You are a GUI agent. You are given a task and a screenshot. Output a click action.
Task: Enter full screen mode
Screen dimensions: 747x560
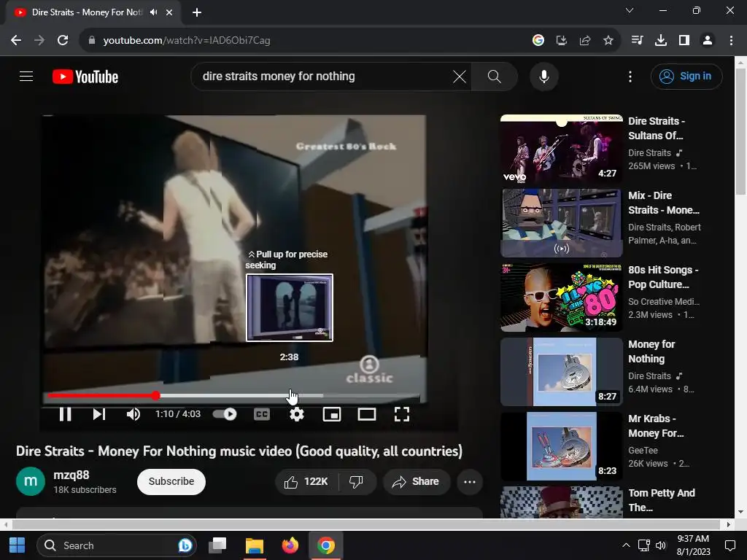[402, 414]
